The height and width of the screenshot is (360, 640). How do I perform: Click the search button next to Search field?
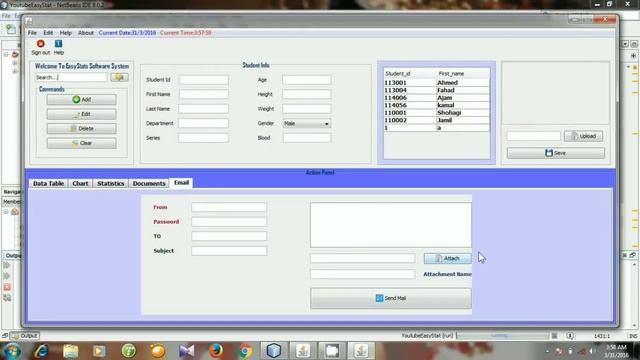pyautogui.click(x=119, y=77)
